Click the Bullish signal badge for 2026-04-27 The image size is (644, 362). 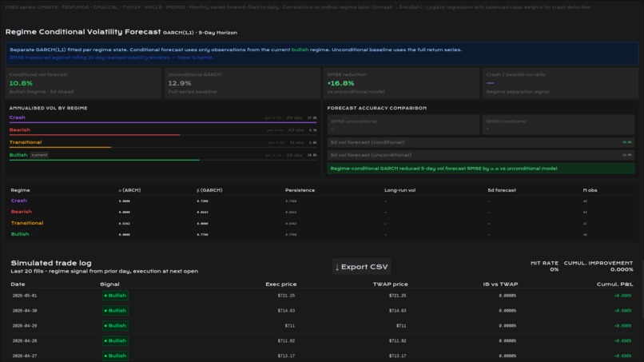click(x=115, y=356)
